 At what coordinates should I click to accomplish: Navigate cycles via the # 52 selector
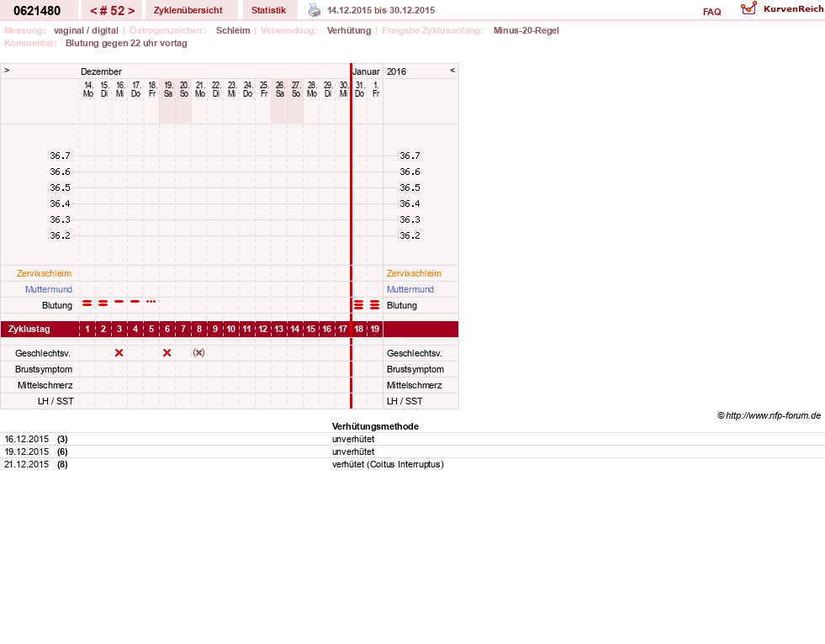click(112, 11)
